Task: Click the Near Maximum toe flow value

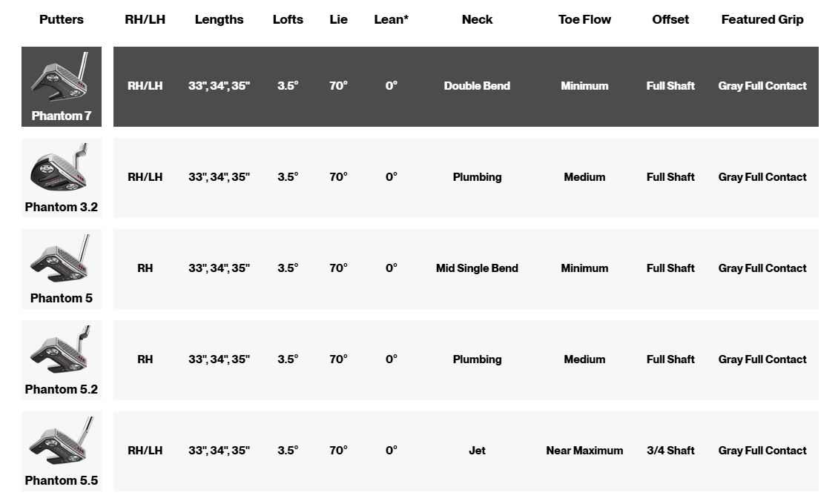Action: tap(584, 451)
